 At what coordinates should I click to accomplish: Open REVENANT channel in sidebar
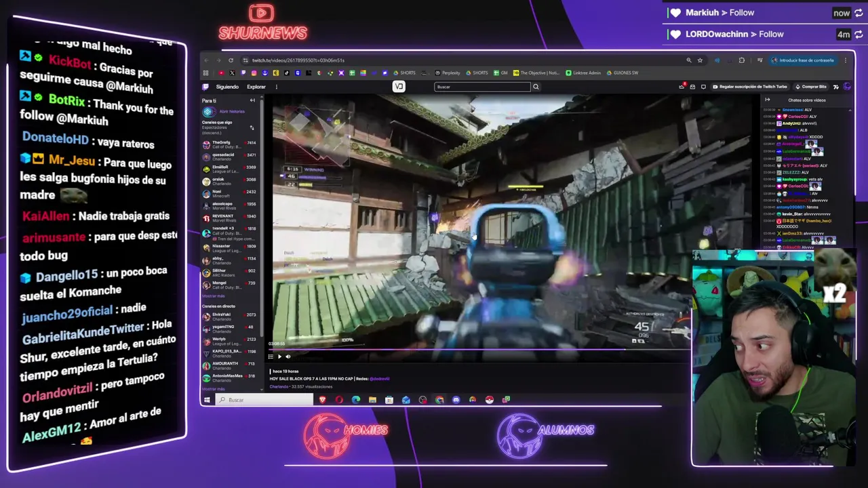[229, 218]
